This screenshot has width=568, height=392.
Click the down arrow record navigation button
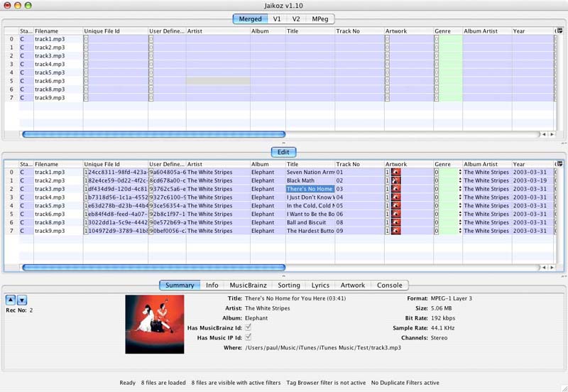[x=22, y=300]
